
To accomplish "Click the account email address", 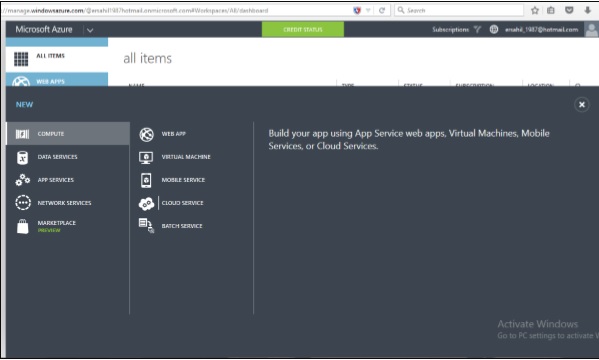I will (x=541, y=29).
